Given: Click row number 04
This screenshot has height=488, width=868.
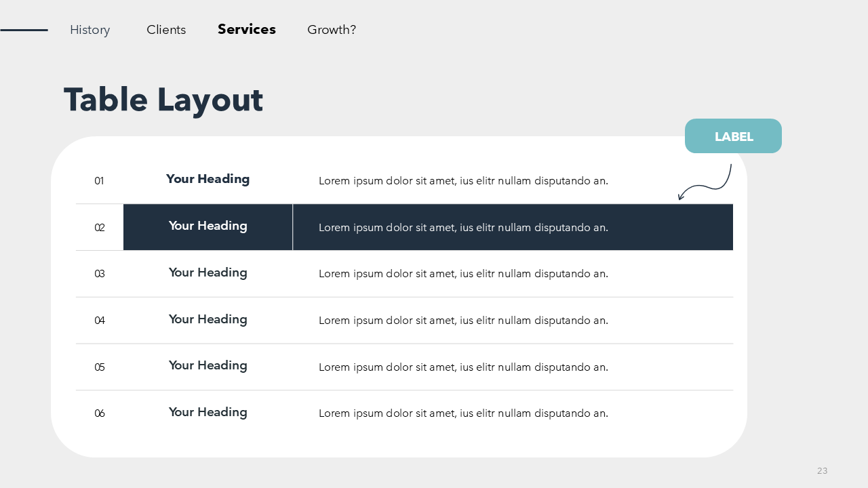Looking at the screenshot, I should pyautogui.click(x=100, y=321).
